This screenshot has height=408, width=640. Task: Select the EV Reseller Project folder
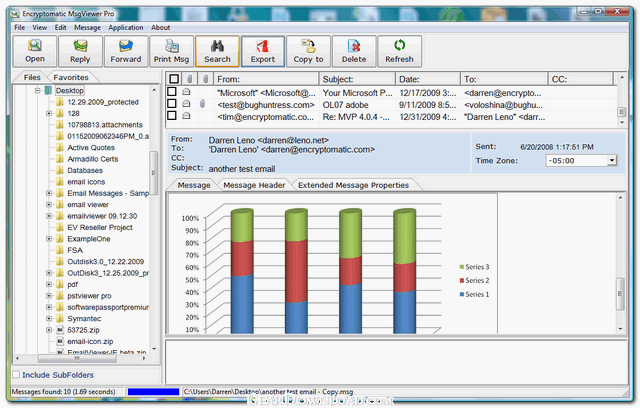pos(100,227)
